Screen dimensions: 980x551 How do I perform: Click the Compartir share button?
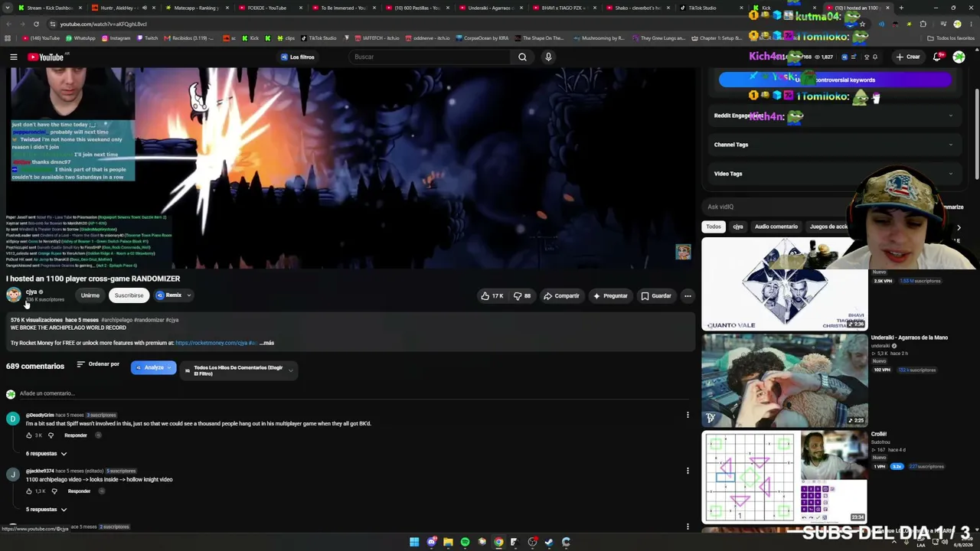[561, 295]
